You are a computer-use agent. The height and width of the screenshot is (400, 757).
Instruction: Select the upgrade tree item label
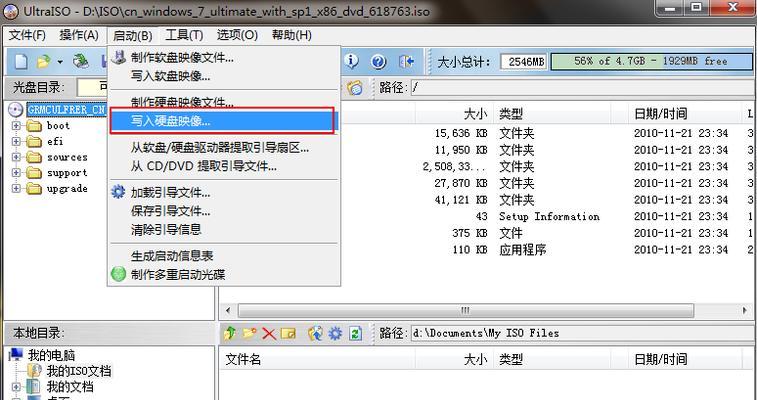point(67,188)
